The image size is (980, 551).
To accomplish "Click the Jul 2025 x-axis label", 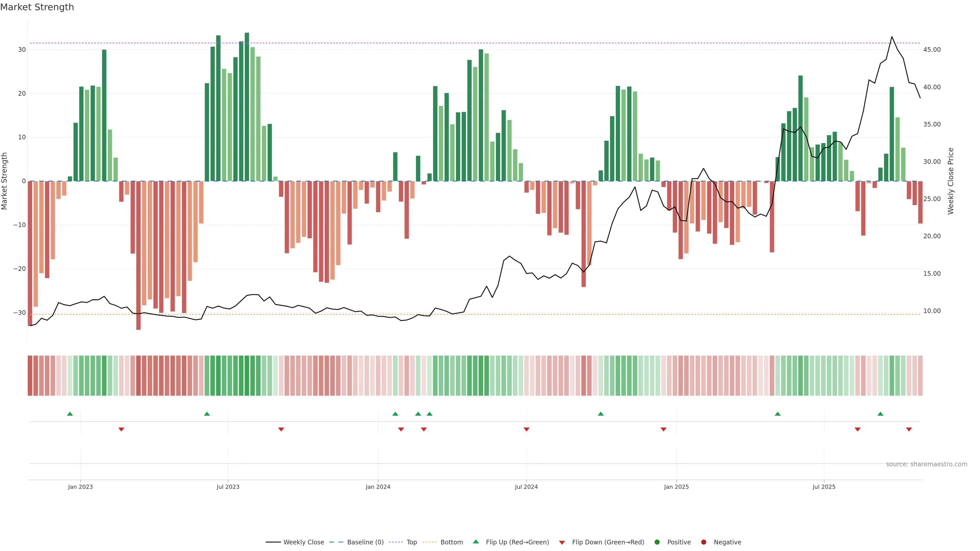I will tap(824, 487).
